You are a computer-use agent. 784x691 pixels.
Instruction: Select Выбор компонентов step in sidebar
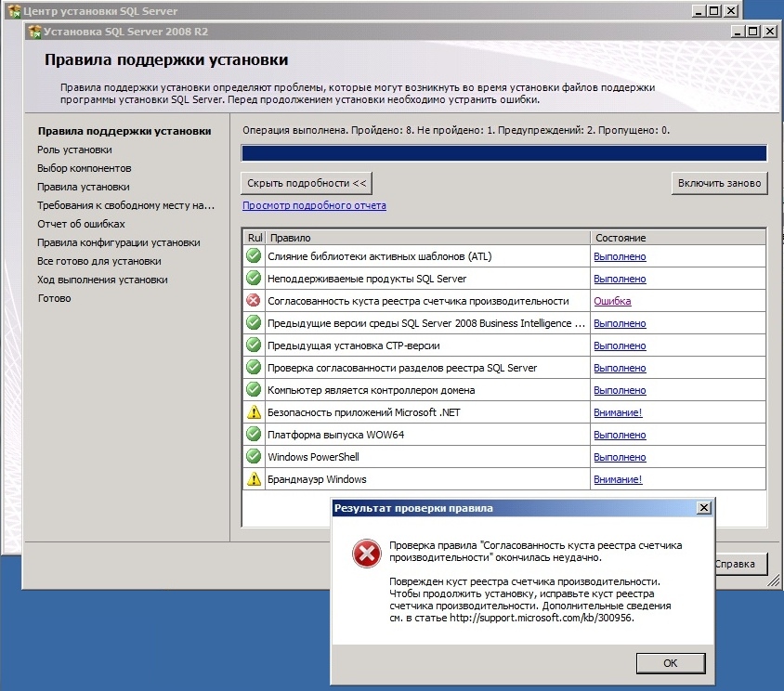tap(84, 168)
